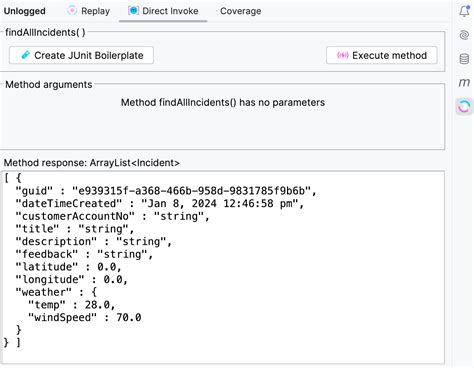The height and width of the screenshot is (368, 474).
Task: Open the Database tool icon in sidebar
Action: coord(464,59)
